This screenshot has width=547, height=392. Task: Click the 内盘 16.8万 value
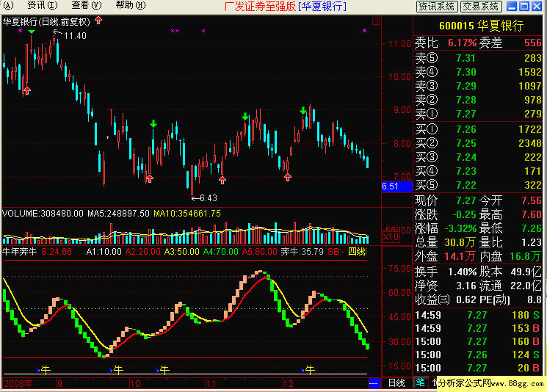(x=526, y=257)
